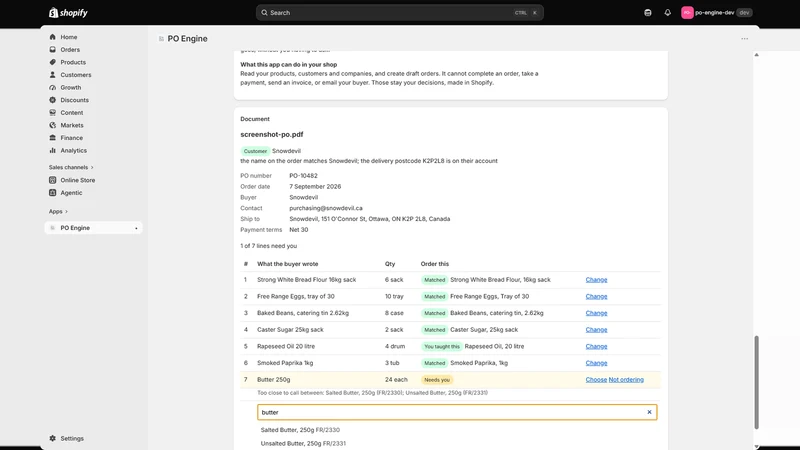Select Finance in the sidebar
This screenshot has height=450, width=800.
[71, 138]
